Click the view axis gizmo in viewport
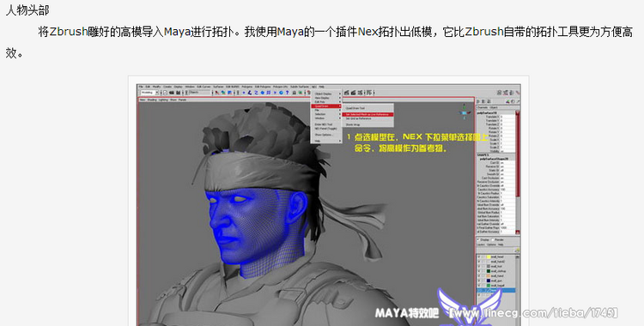Viewport: 644px width, 326px height. [x=465, y=111]
